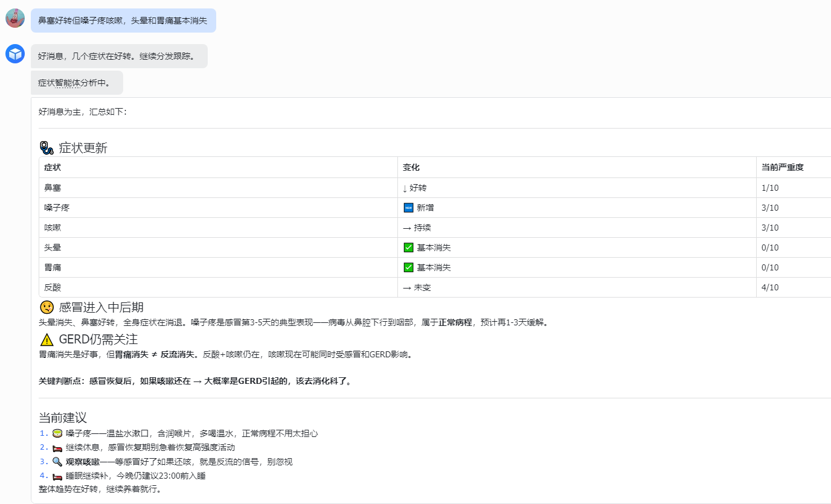Click the 1/10 severity value
Viewport: 831px width, 504px height.
(x=770, y=188)
